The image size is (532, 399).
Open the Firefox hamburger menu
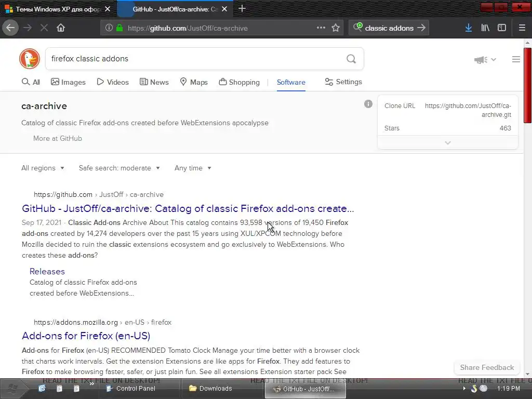522,28
